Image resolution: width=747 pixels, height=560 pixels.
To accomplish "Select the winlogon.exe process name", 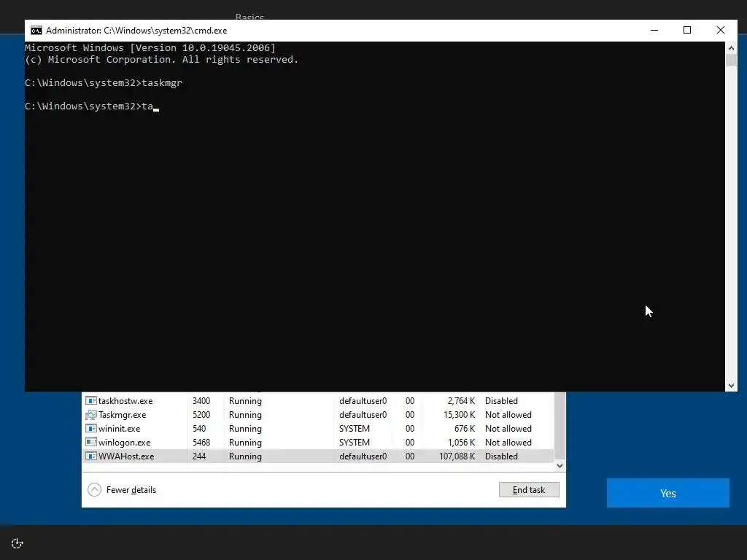I will 124,443.
